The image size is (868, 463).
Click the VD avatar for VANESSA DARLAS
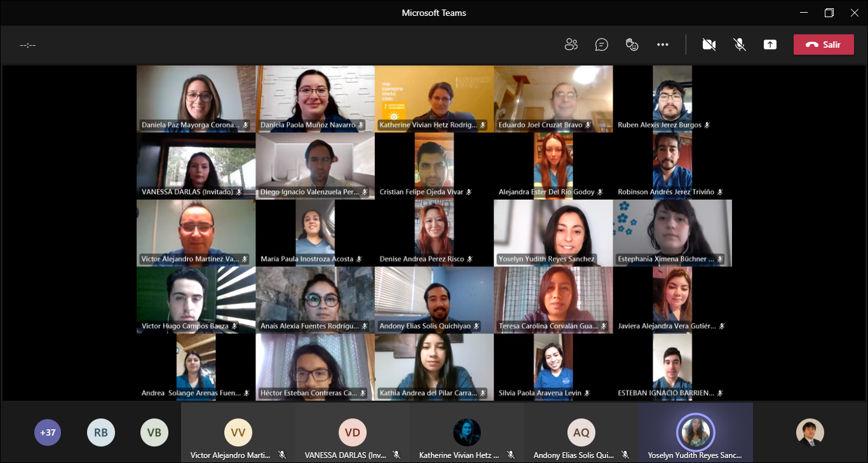click(x=353, y=432)
